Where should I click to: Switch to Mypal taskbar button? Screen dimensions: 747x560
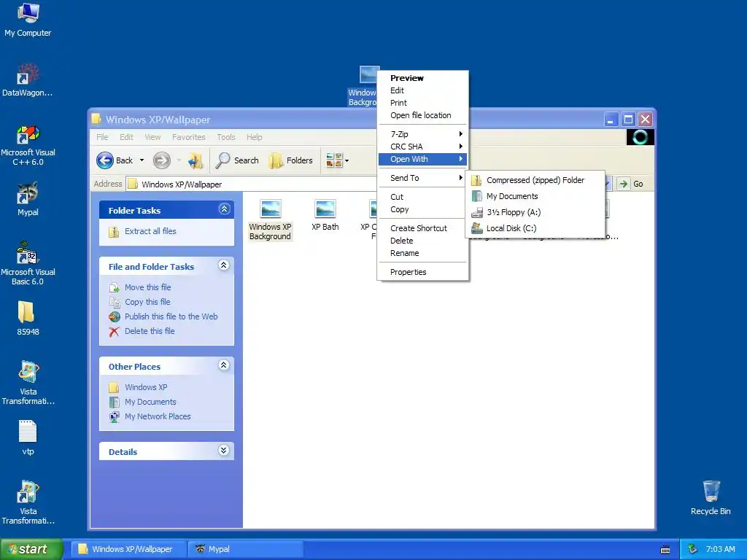[245, 549]
